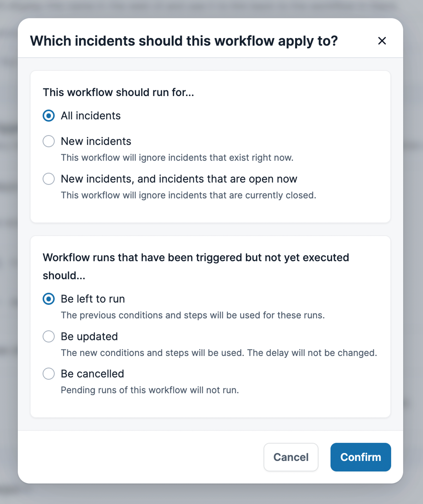Select New incidents and open incidents radio

(x=49, y=179)
